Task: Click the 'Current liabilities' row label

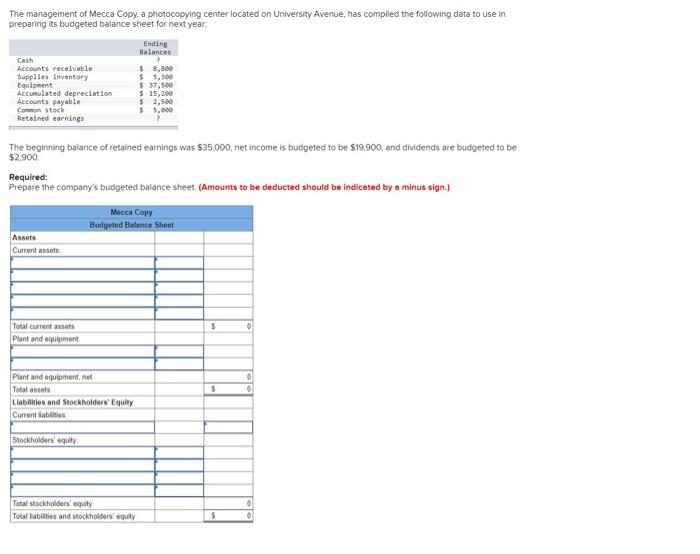Action: 39,415
